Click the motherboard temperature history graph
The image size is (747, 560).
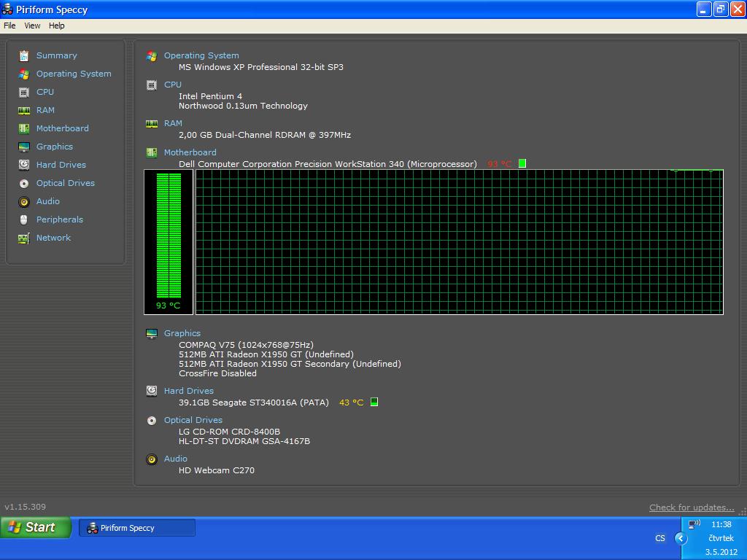[460, 242]
